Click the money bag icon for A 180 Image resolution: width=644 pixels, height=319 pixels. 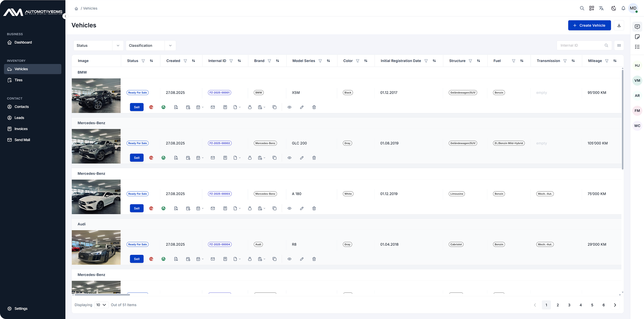(250, 208)
